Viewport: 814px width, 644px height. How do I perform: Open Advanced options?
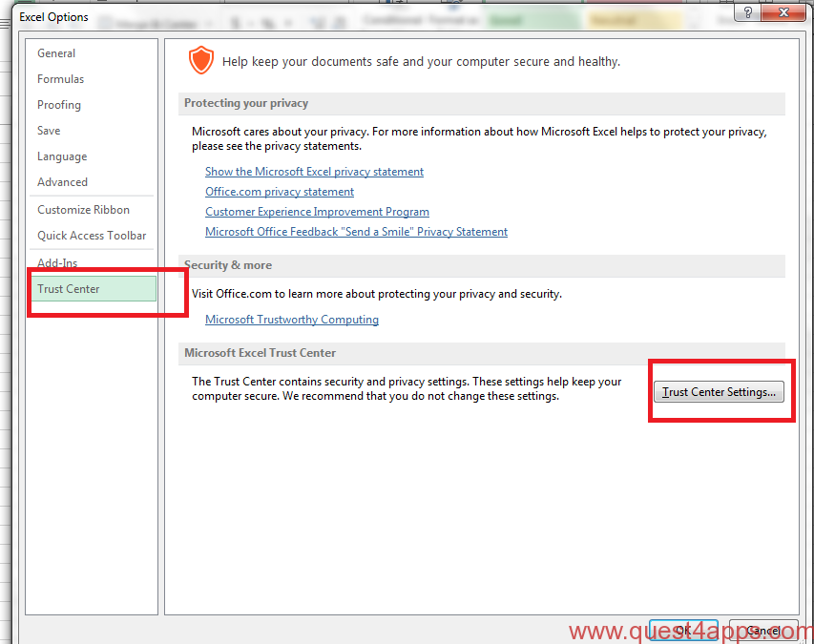click(x=62, y=182)
